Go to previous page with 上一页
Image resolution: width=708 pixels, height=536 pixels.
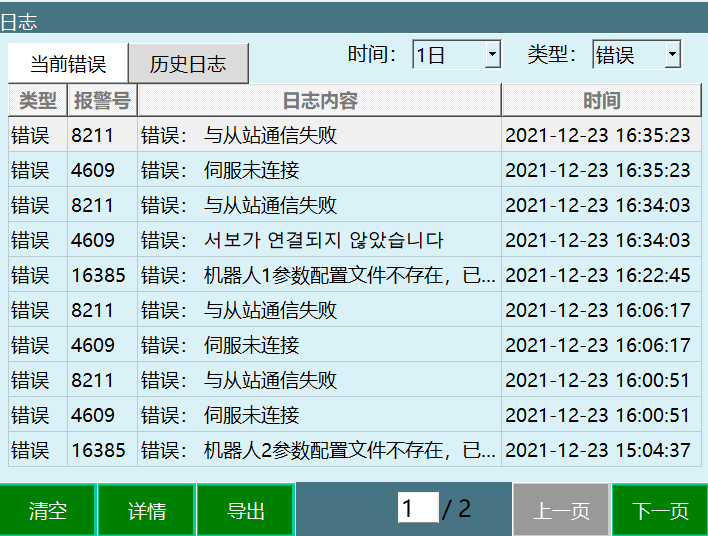point(561,511)
